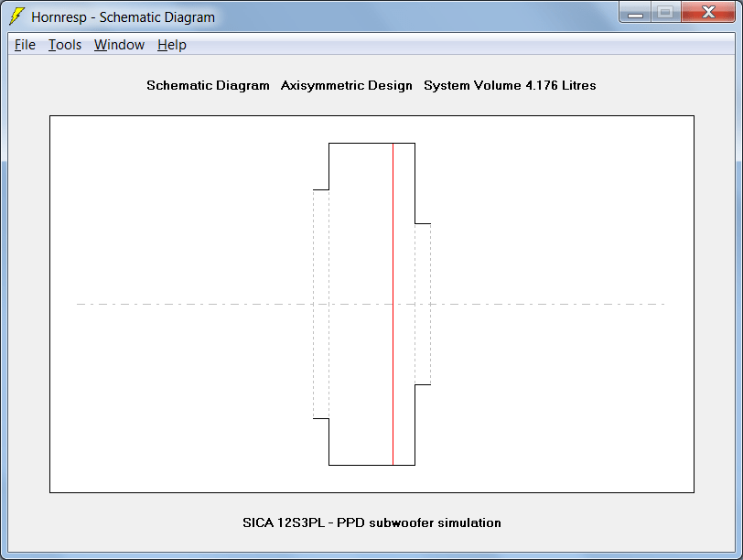
Task: Click 'System Volume 4.176 Litres' text
Action: tap(510, 85)
